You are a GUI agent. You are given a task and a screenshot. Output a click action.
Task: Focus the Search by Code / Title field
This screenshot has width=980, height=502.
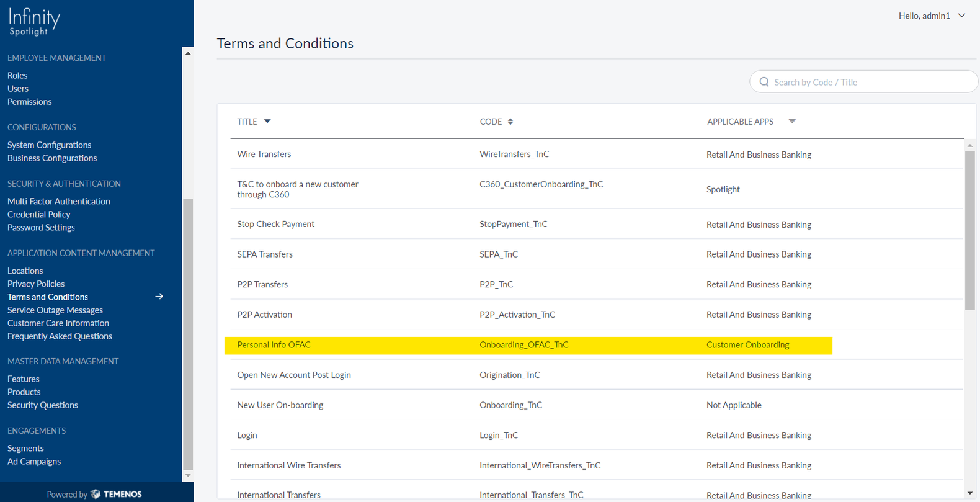click(868, 82)
